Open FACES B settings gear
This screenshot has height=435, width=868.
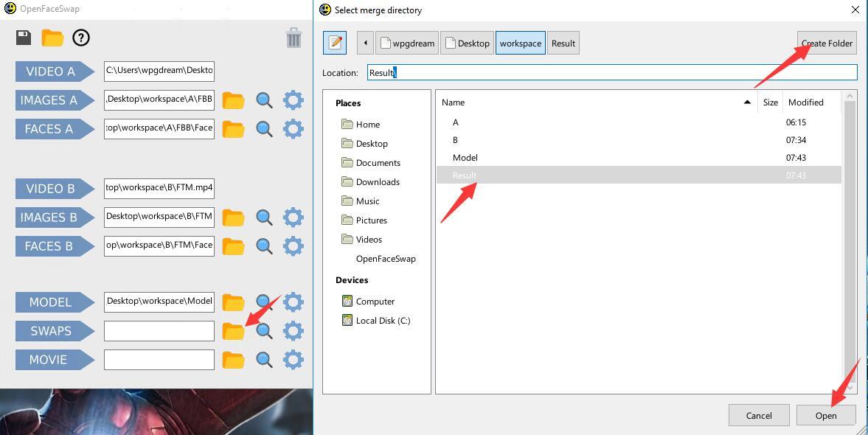coord(293,246)
